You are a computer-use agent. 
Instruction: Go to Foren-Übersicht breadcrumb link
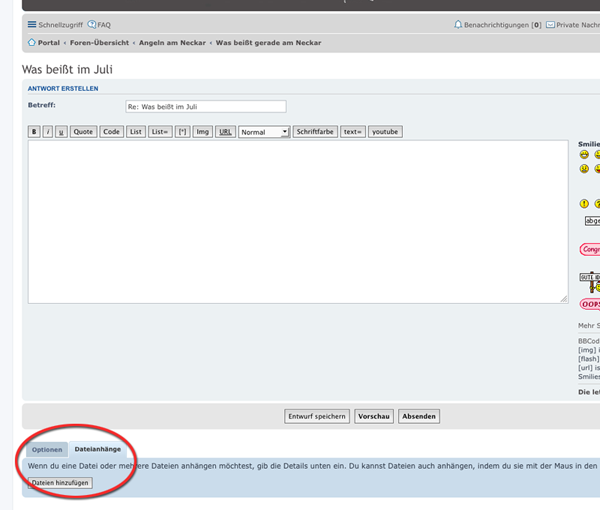(99, 42)
